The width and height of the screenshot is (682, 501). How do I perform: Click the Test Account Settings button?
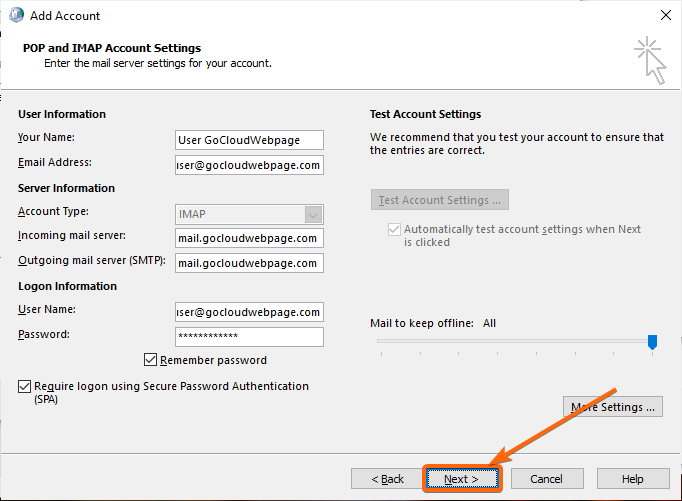[440, 200]
